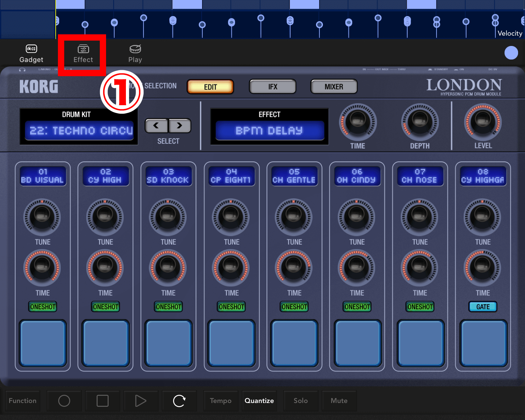Open sample selector 04 CP EIGHT1

click(x=232, y=176)
